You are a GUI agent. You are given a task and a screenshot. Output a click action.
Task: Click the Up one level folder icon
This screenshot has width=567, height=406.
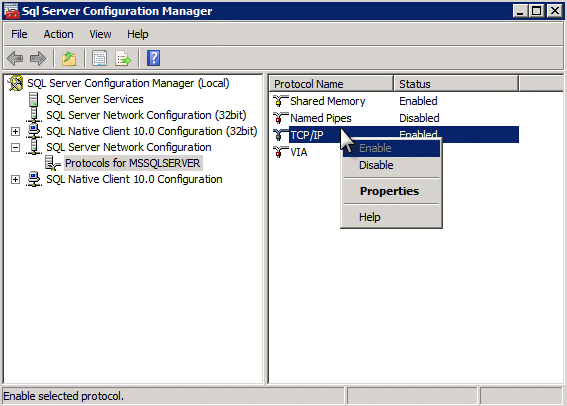(x=69, y=58)
